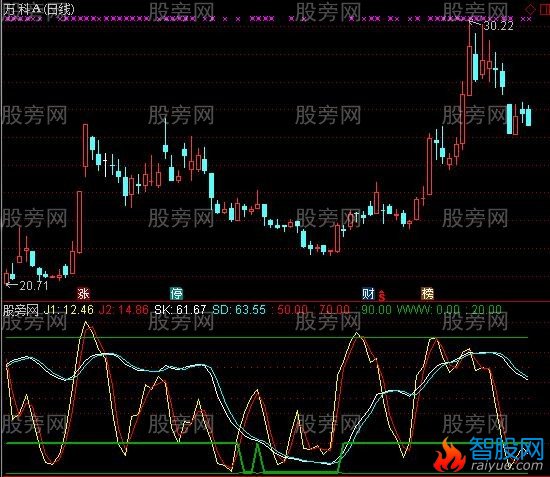
Task: Click the 30.22 high price label
Action: (498, 26)
